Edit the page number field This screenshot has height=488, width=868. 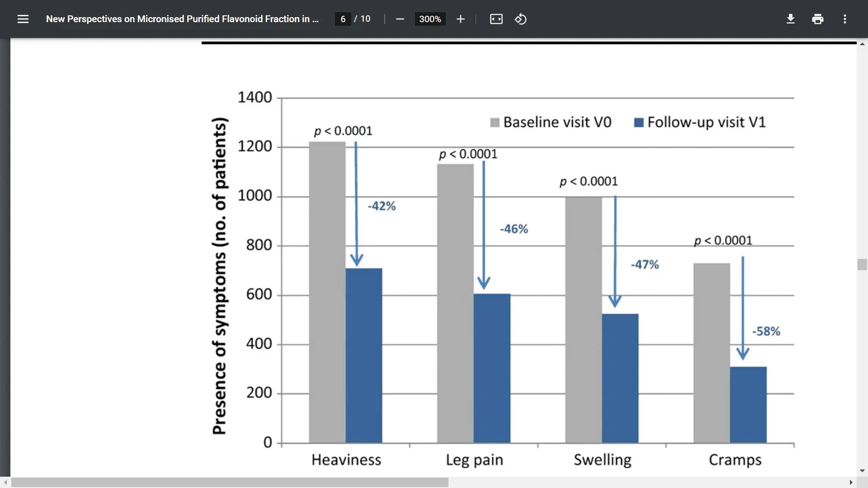pos(343,19)
